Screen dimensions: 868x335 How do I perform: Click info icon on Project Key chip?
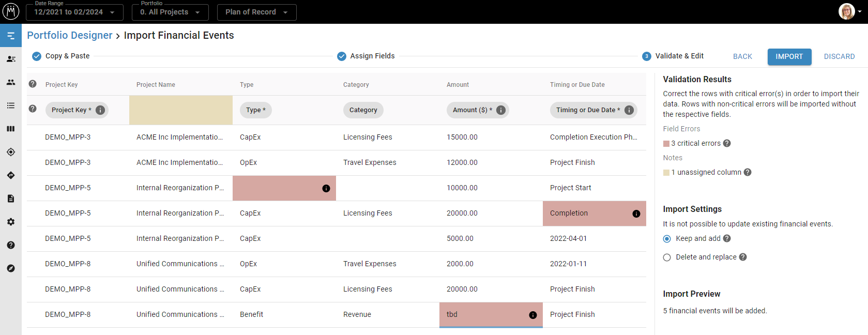[x=100, y=110]
